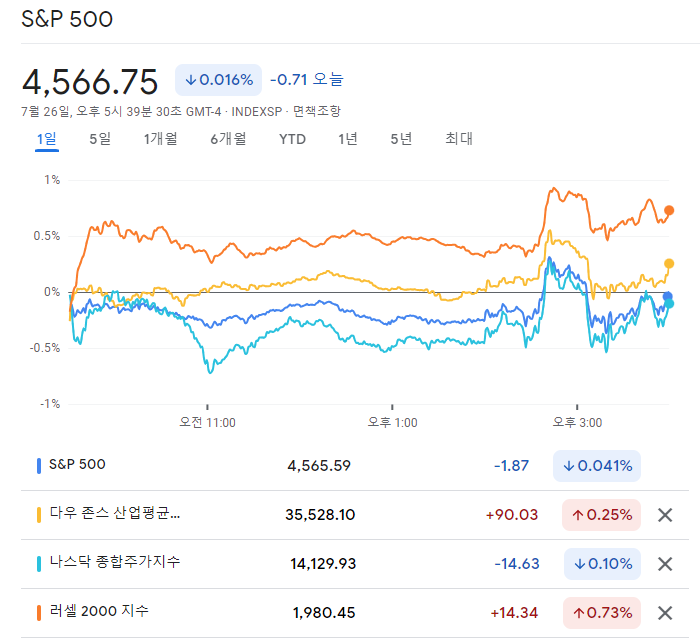
Task: Select the 6개월 chart range
Action: [x=228, y=139]
